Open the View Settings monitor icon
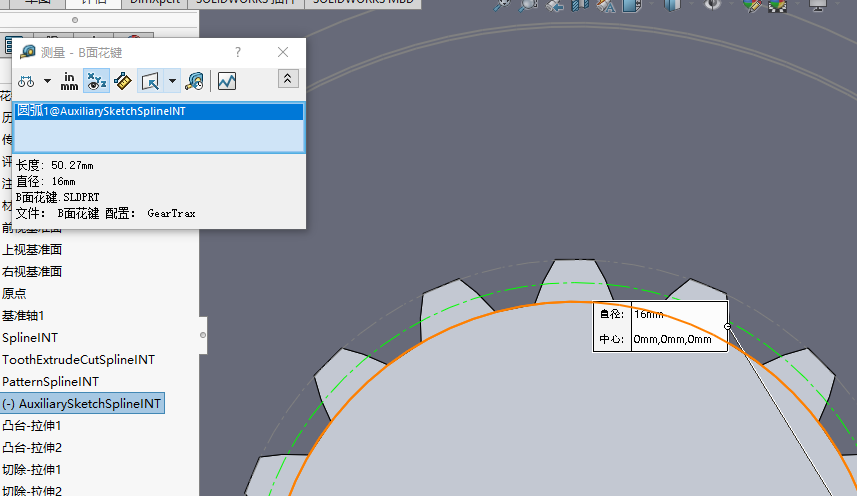This screenshot has height=496, width=857. [818, 5]
